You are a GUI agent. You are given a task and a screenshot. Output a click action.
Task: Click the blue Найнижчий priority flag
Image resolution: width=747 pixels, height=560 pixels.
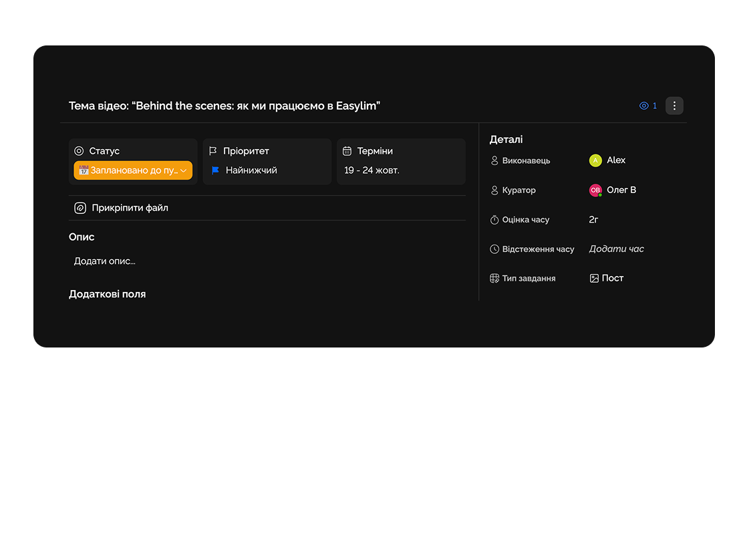[215, 170]
